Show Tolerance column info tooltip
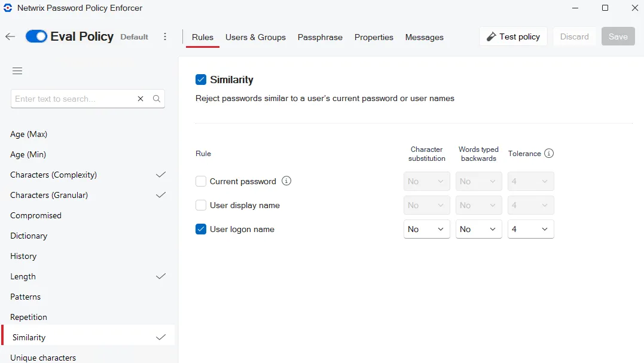 (549, 154)
